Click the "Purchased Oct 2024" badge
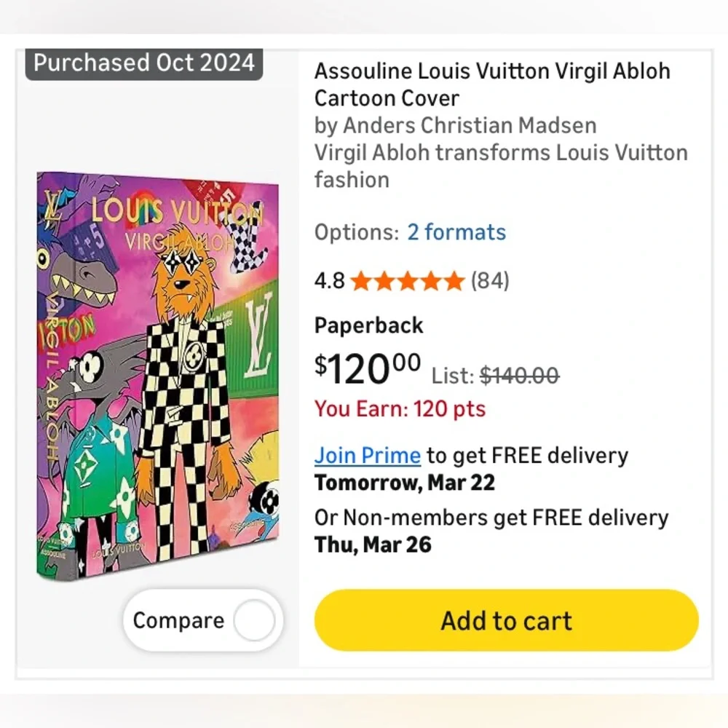The image size is (728, 728). pos(143,63)
